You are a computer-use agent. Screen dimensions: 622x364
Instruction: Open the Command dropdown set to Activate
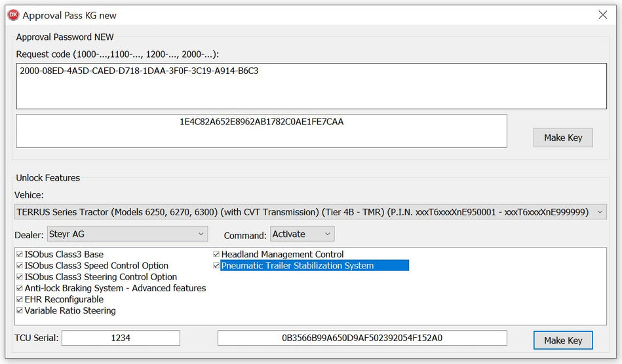301,234
